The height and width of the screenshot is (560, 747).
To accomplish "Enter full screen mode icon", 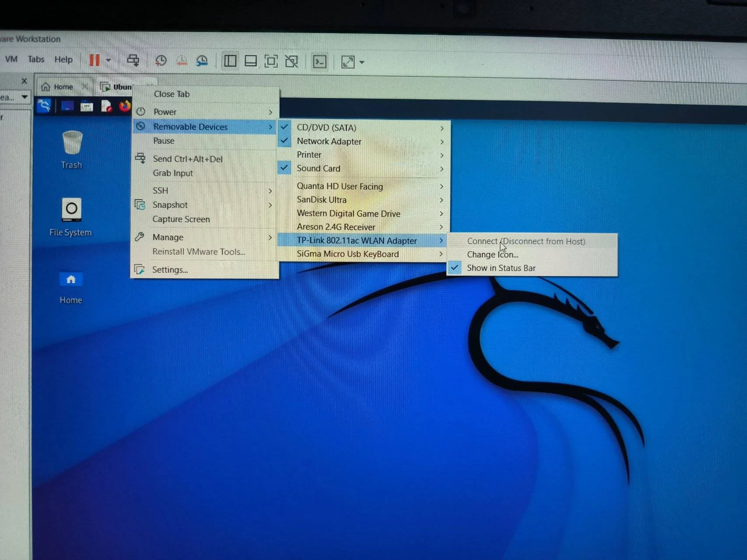I will pyautogui.click(x=271, y=62).
